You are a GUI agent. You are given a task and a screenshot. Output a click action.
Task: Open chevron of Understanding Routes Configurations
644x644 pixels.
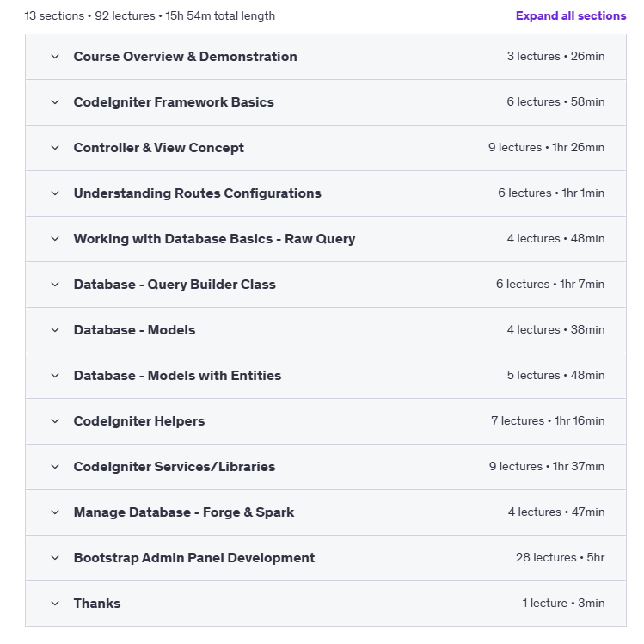point(55,193)
